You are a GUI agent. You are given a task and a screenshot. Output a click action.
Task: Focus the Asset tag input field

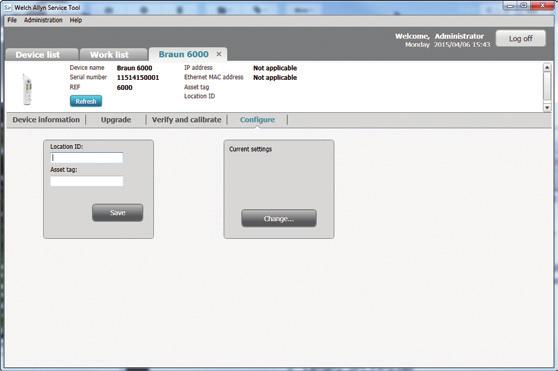[87, 181]
